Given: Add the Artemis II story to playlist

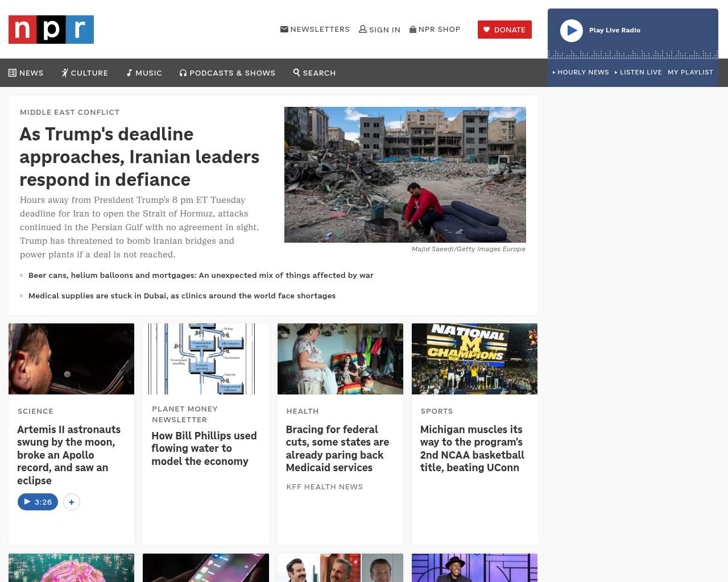Looking at the screenshot, I should click(x=72, y=502).
